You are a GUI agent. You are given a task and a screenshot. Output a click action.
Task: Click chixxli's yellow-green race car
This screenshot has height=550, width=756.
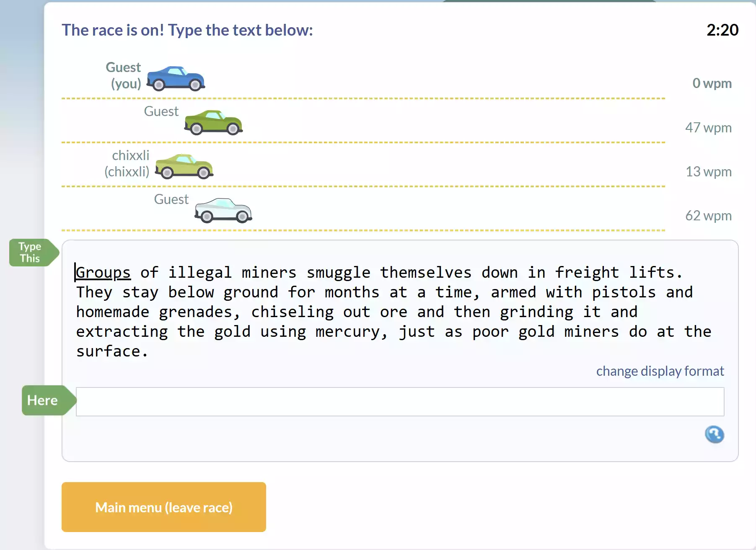pyautogui.click(x=184, y=166)
